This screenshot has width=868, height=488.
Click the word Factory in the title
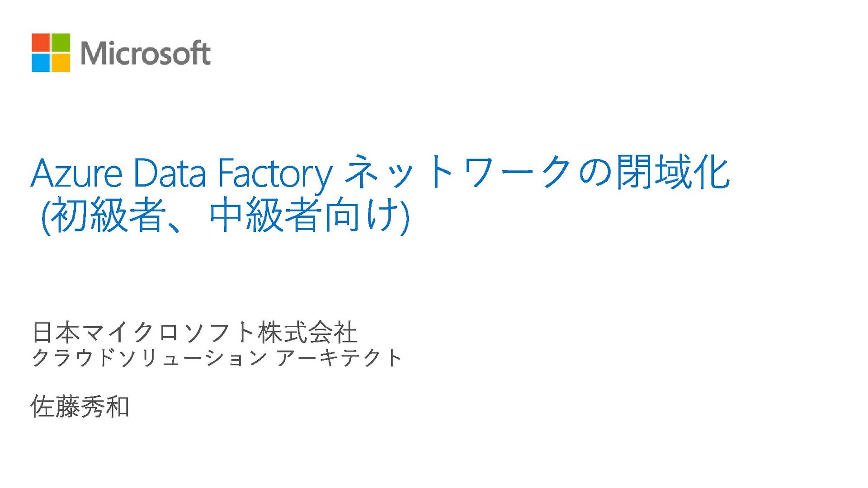(x=275, y=175)
